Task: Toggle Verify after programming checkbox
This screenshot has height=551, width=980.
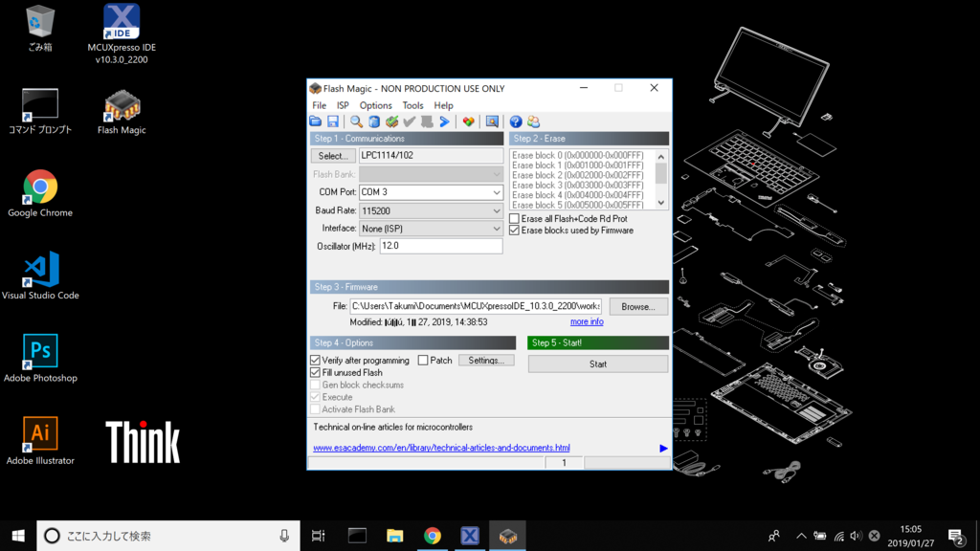Action: coord(315,361)
